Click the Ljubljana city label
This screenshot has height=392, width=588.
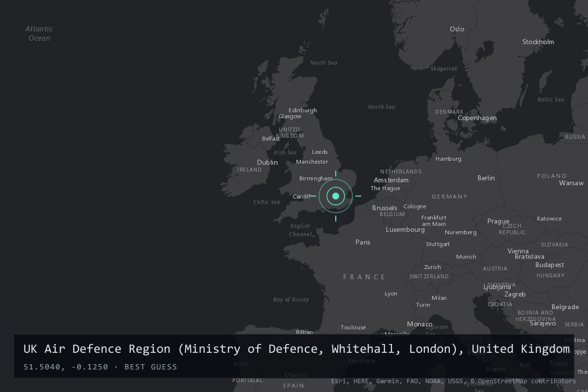(498, 287)
